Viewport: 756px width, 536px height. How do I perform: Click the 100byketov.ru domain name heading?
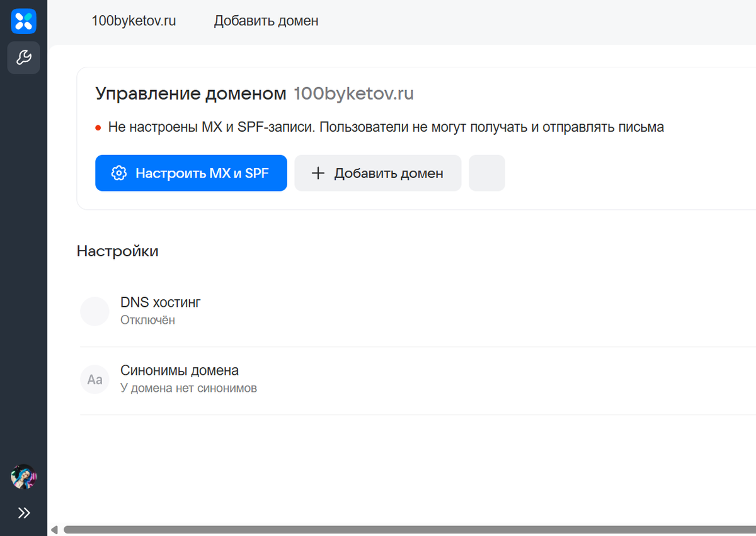point(353,93)
